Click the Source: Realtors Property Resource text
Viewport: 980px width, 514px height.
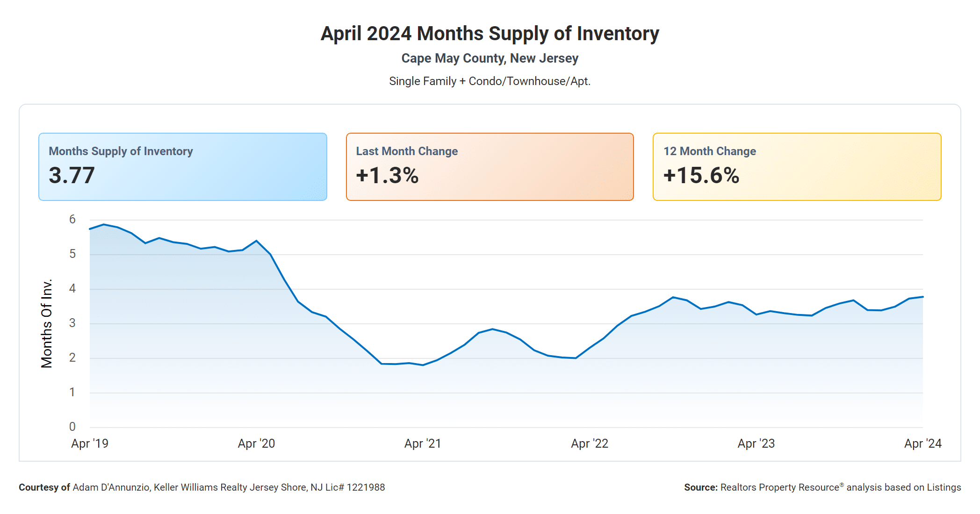point(822,487)
